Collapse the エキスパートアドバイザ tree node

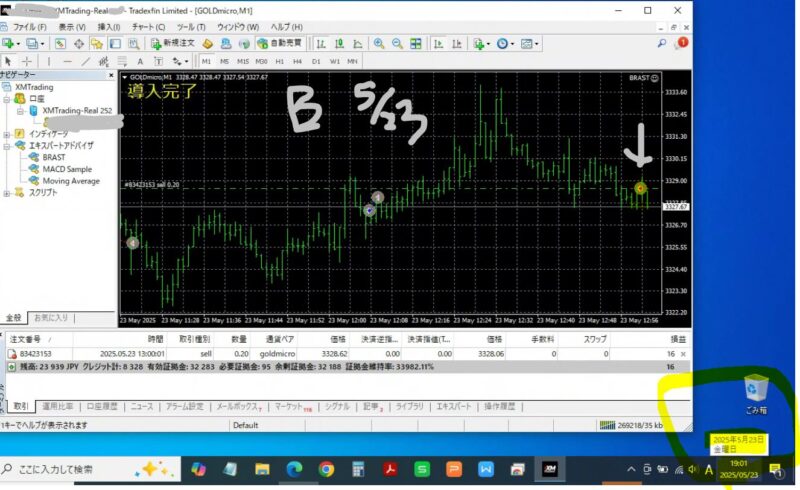[6, 146]
